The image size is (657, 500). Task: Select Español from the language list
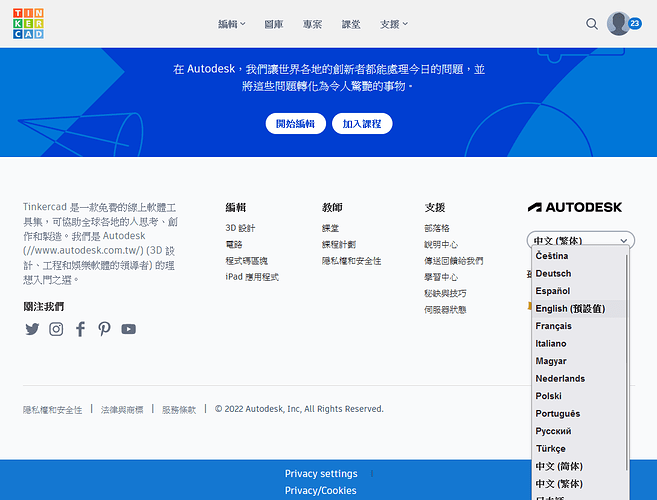point(579,291)
